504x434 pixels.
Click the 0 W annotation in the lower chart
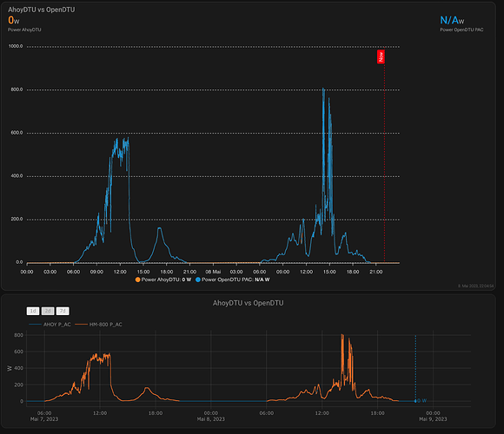click(422, 401)
